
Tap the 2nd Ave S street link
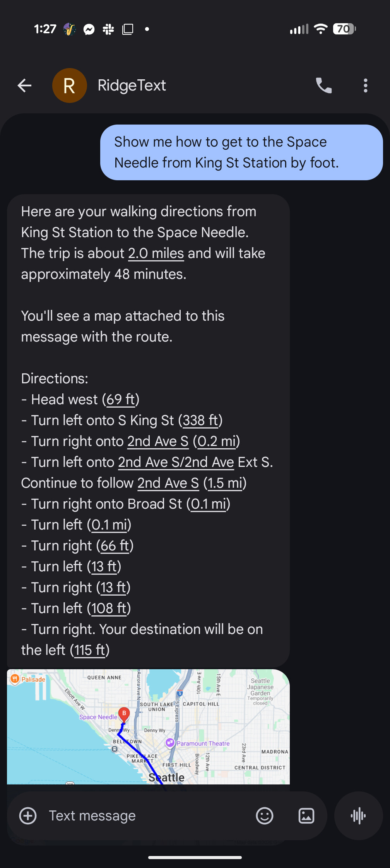pos(157,441)
